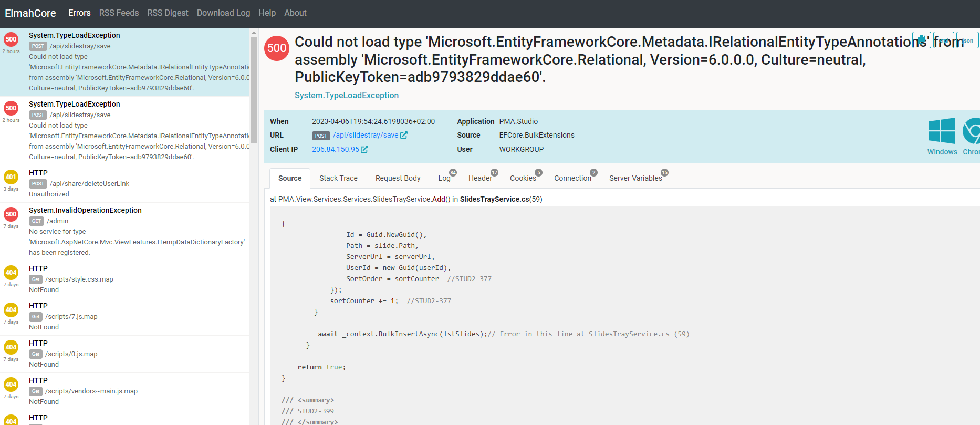Open the Request Body tab
The width and height of the screenshot is (980, 425).
[398, 179]
